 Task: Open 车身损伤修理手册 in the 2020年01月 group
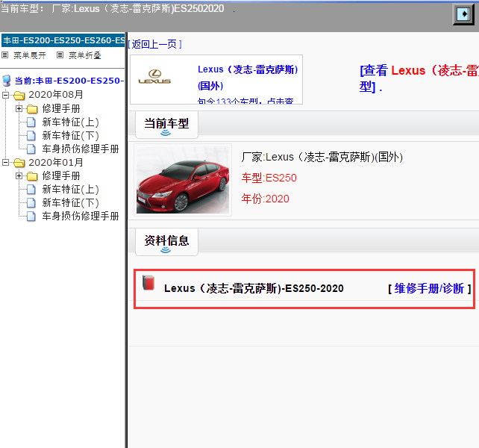(81, 217)
